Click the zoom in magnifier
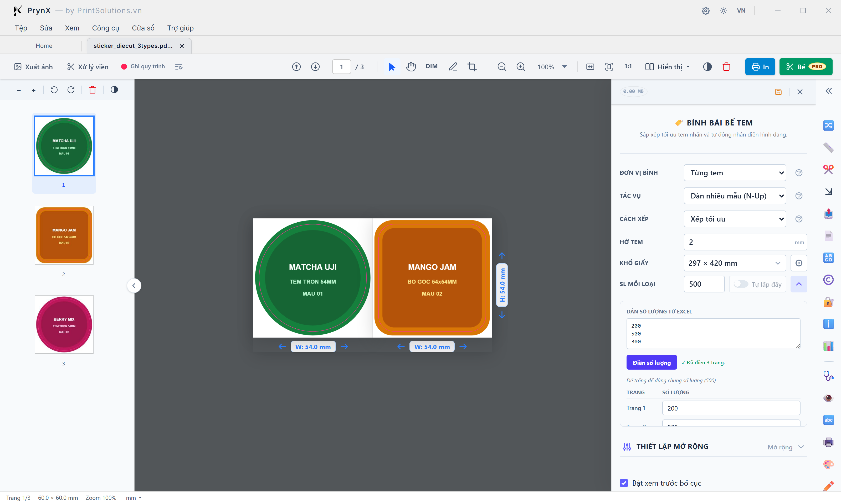841x504 pixels. (521, 67)
